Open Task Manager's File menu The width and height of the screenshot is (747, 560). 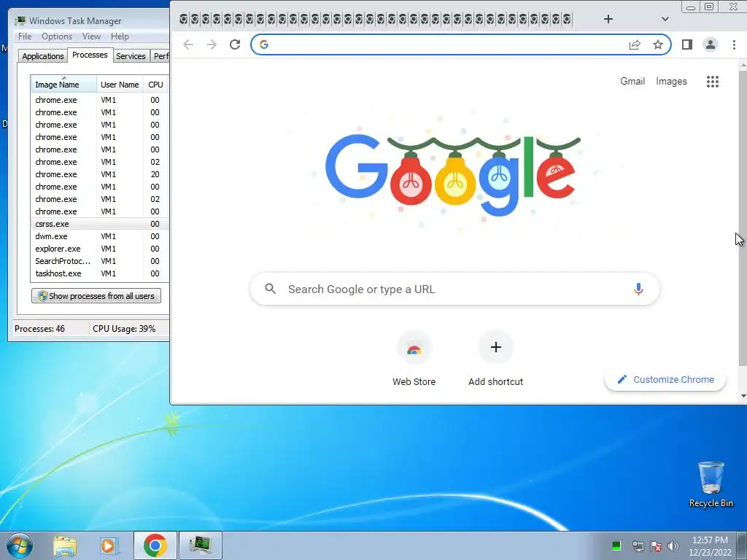[25, 36]
